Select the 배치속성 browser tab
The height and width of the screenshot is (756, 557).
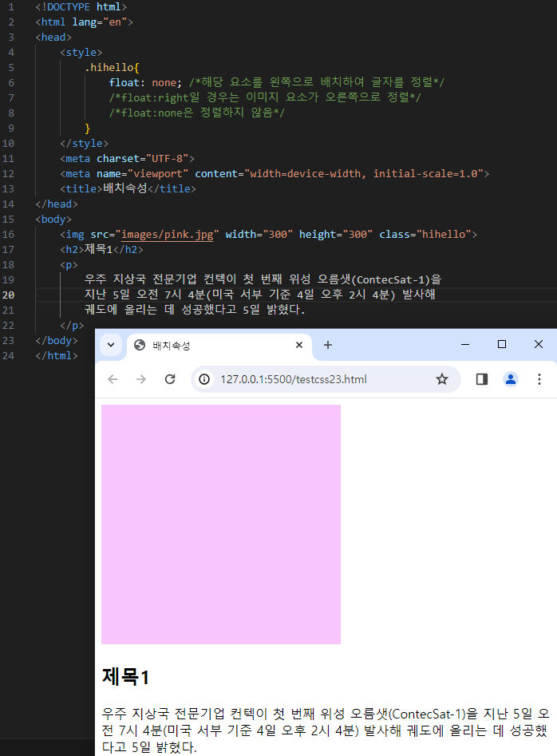point(219,346)
